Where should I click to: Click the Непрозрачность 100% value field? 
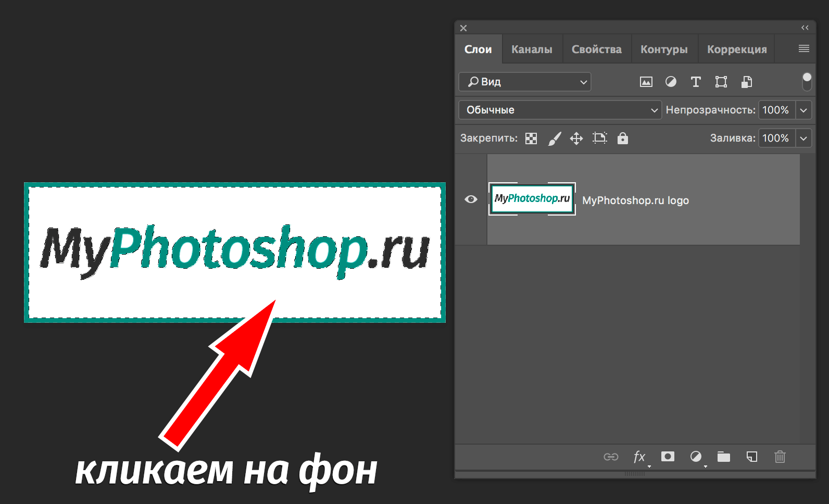click(776, 110)
